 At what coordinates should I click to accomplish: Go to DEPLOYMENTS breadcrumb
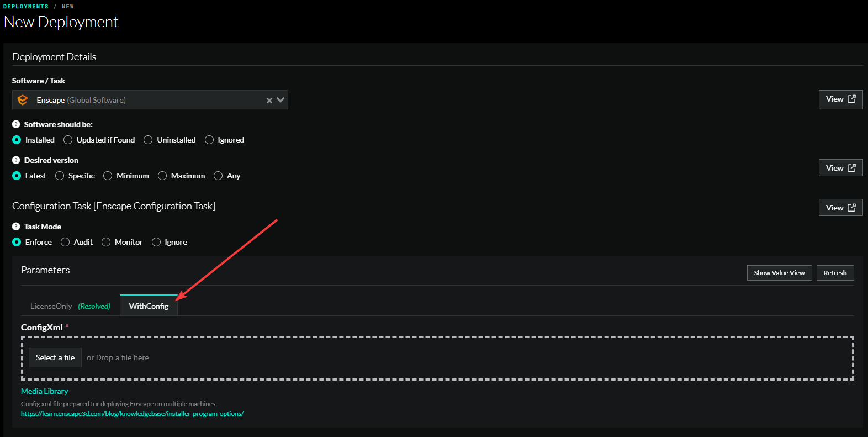(x=26, y=7)
